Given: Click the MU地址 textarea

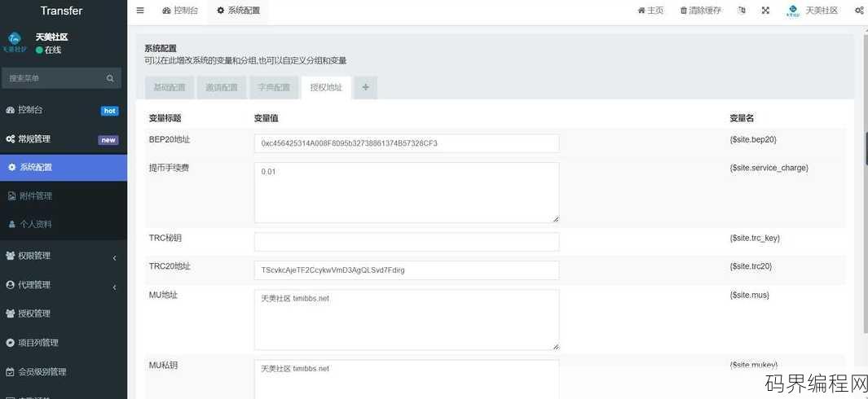Looking at the screenshot, I should click(407, 320).
